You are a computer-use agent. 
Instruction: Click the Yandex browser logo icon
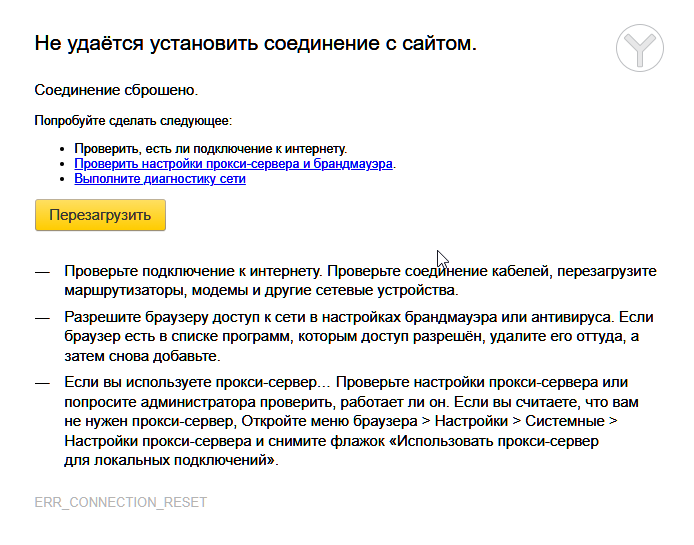point(640,47)
